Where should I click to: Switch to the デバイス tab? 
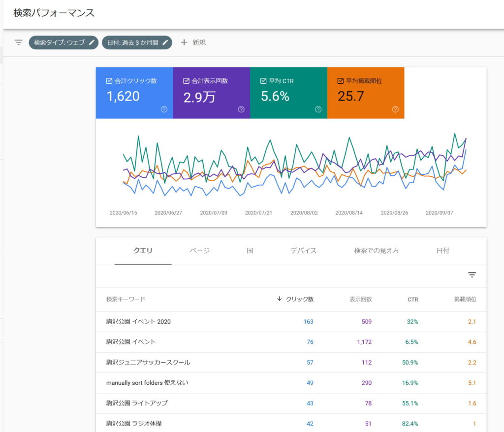point(304,251)
